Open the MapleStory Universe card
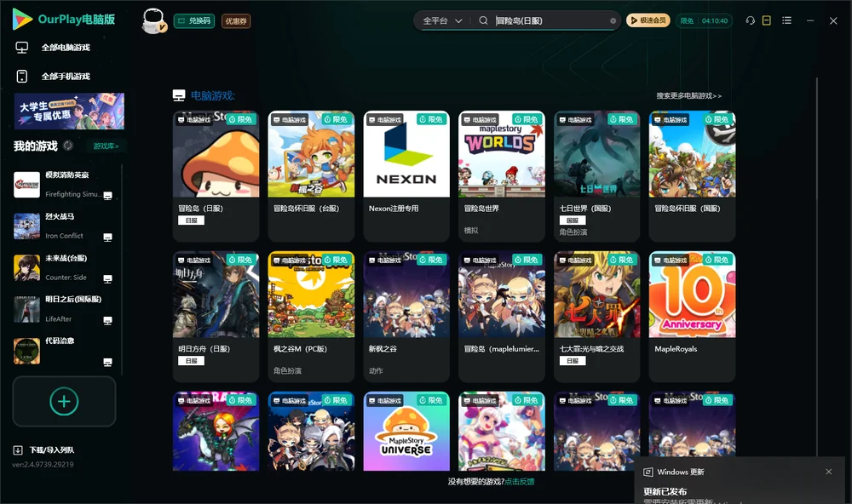The width and height of the screenshot is (852, 504). 406,432
